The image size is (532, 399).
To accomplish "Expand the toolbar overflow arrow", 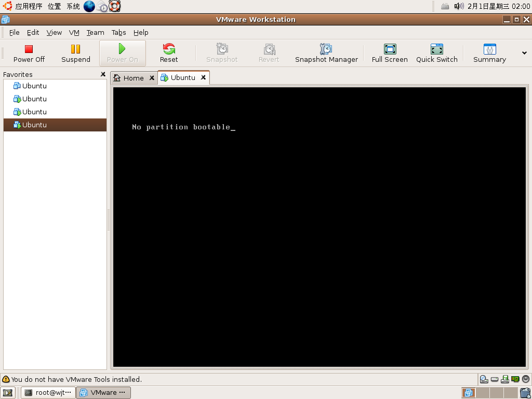I will pyautogui.click(x=524, y=53).
